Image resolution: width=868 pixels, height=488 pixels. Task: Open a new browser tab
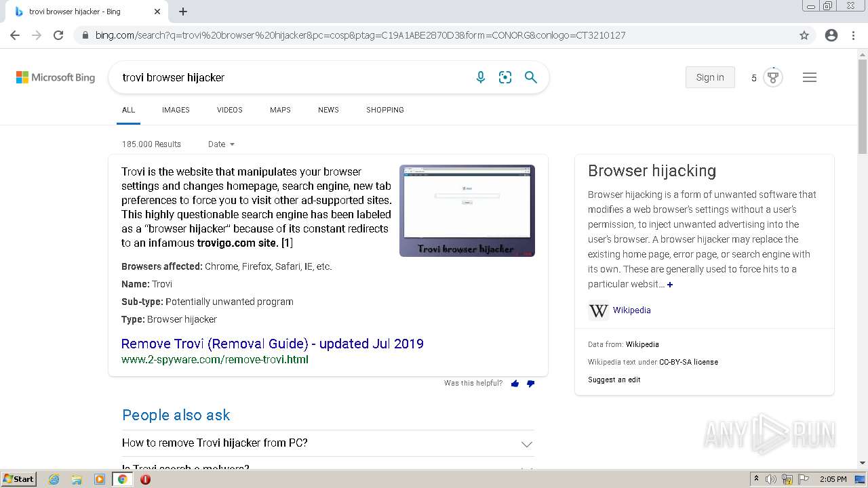[183, 12]
